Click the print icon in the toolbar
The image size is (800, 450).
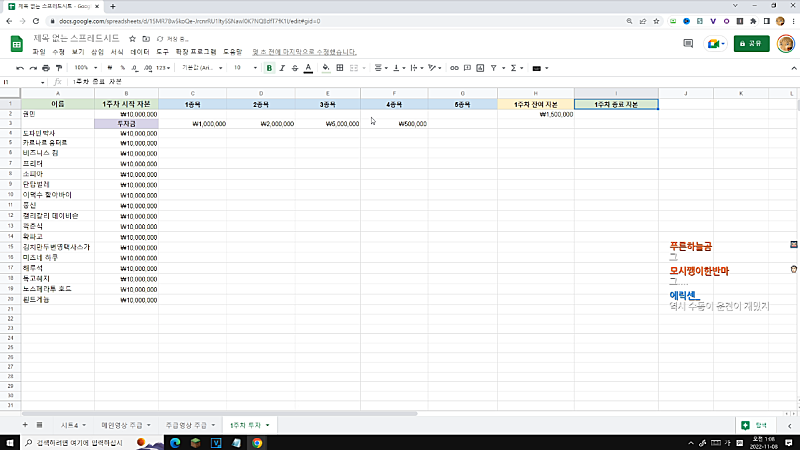click(x=45, y=68)
